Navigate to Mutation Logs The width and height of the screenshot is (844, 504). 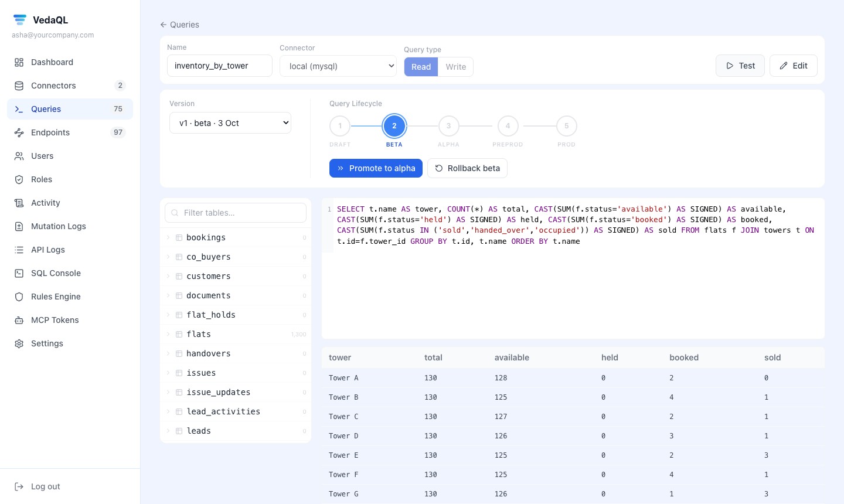click(x=70, y=226)
